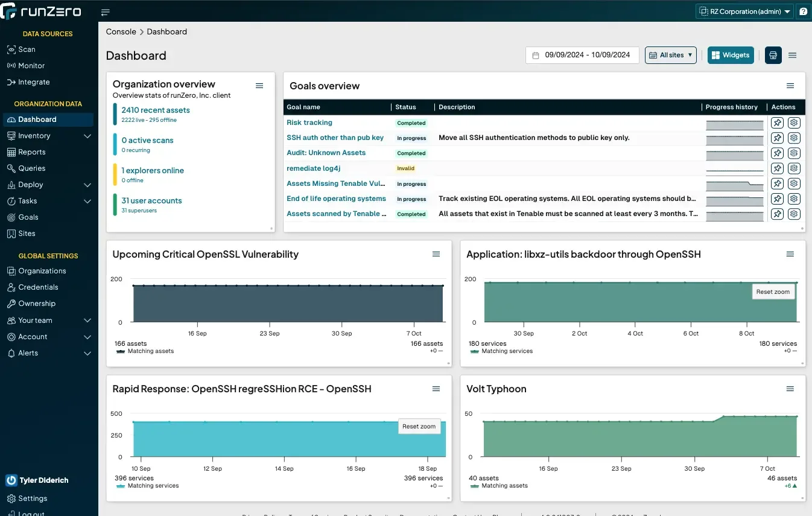The height and width of the screenshot is (516, 812).
Task: Pin the SSH auth other than pub key goal
Action: pos(778,138)
